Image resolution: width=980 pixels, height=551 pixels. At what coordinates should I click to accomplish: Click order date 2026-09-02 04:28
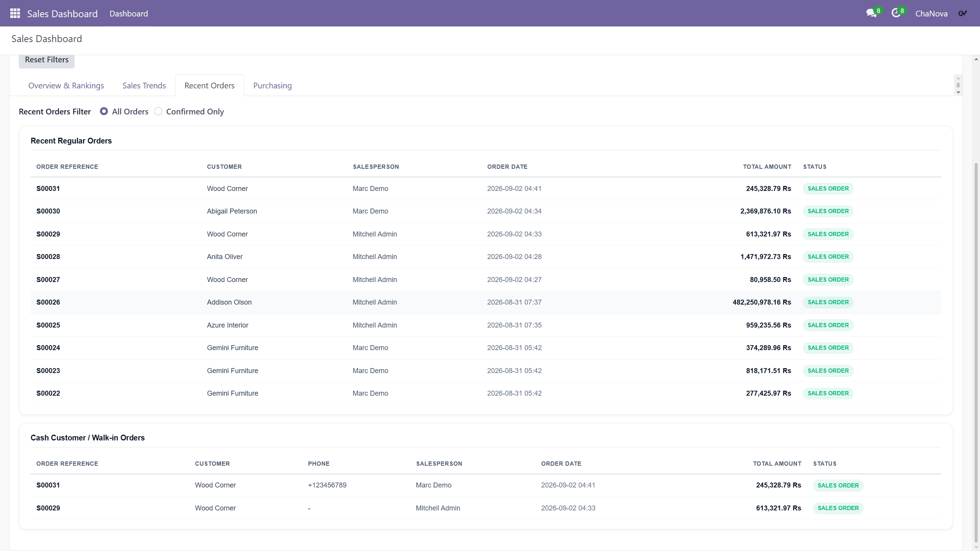pos(514,257)
